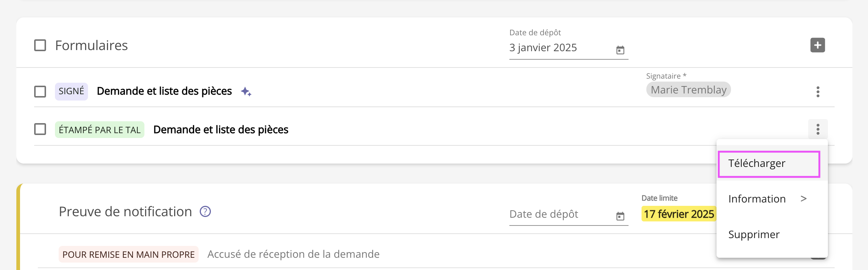Click empty Date de dépôt field under Preuve
The width and height of the screenshot is (868, 270).
pyautogui.click(x=568, y=214)
